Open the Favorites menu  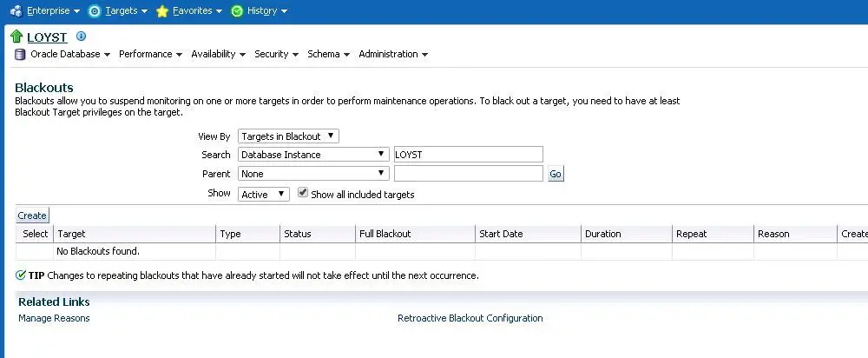click(x=198, y=10)
